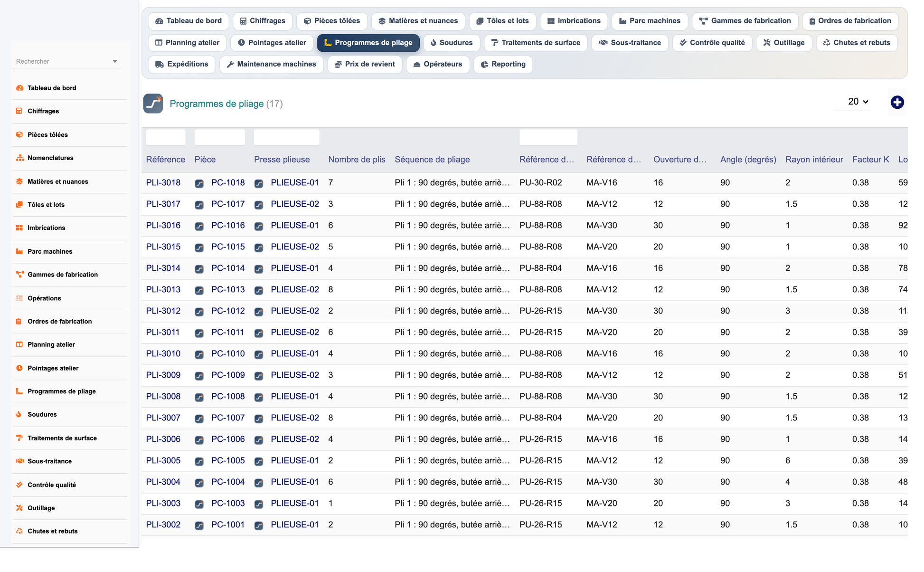This screenshot has height=572, width=924.
Task: Open the Pièces tôlées top tab
Action: point(332,21)
